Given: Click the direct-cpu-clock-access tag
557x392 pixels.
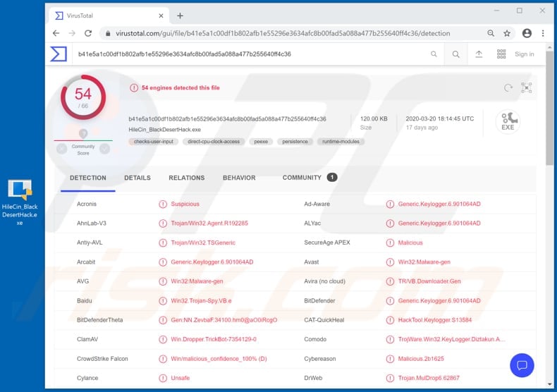Looking at the screenshot, I should point(214,142).
